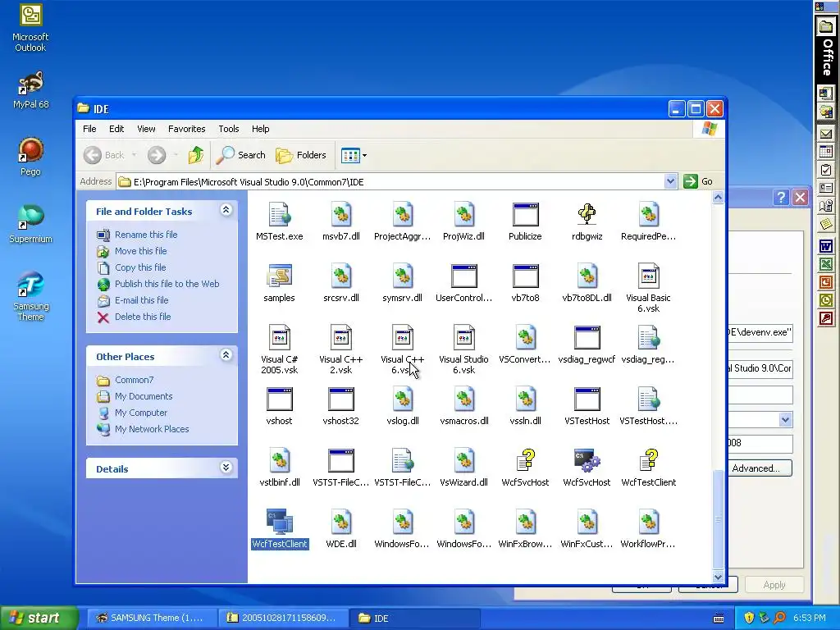Screen dimensions: 840x630
Task: Launch Word from the Office shortcut bar
Action: pos(825,247)
